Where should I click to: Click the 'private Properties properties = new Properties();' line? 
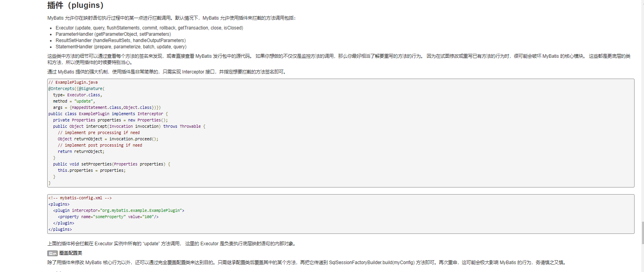pos(111,120)
